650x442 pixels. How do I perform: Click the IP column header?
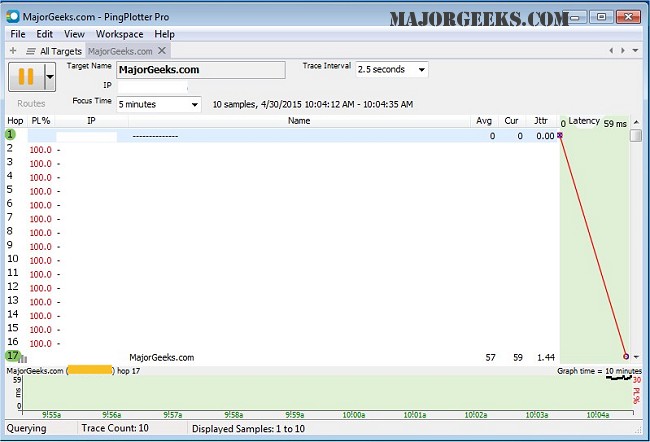click(x=91, y=121)
